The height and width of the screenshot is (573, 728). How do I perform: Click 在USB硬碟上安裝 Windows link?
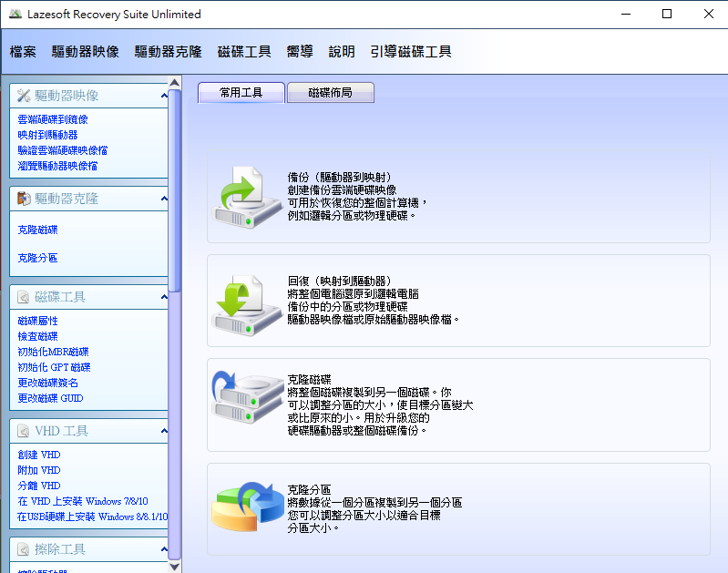(x=92, y=517)
